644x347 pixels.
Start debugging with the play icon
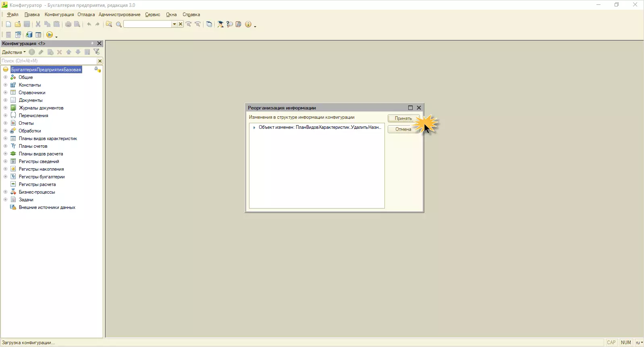pyautogui.click(x=50, y=35)
